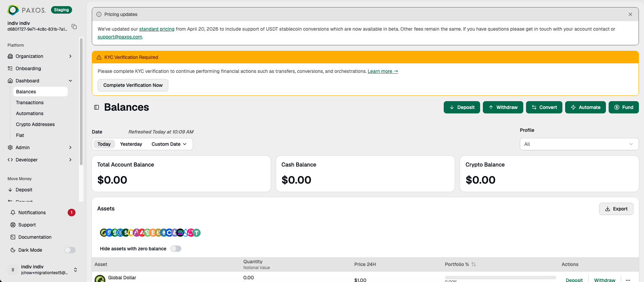
Task: Export the Assets list
Action: pos(616,209)
